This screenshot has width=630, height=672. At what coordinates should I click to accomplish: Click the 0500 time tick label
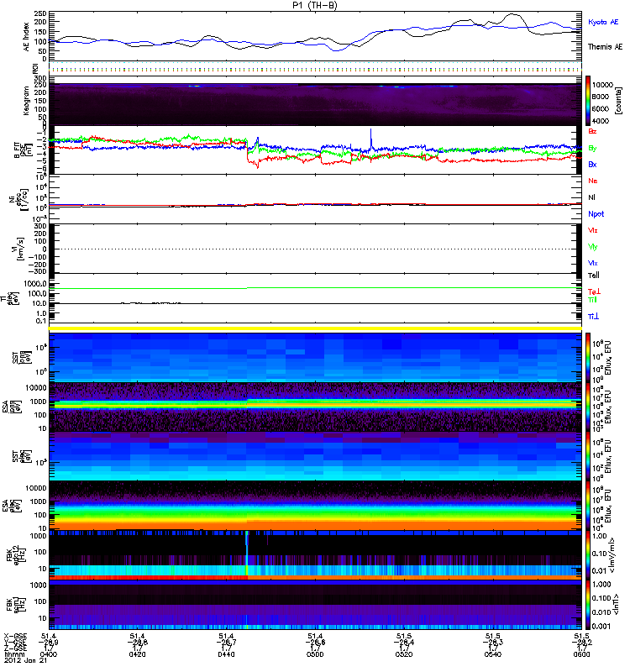[315, 654]
